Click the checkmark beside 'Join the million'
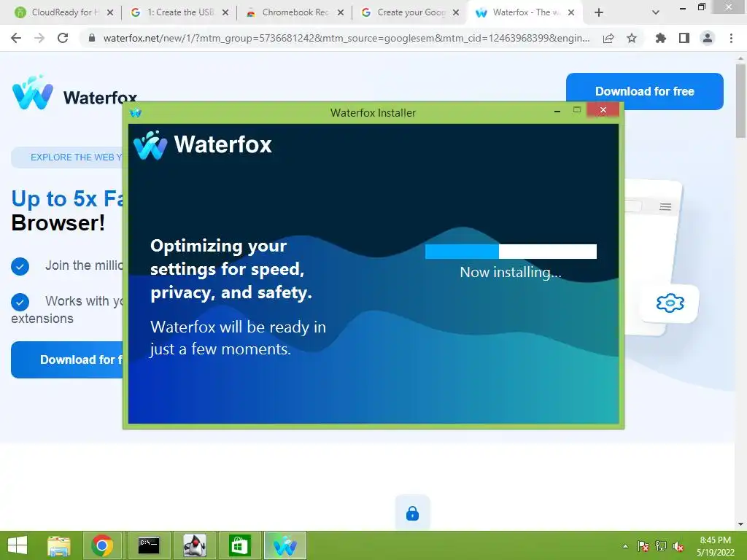This screenshot has height=560, width=747. (20, 266)
